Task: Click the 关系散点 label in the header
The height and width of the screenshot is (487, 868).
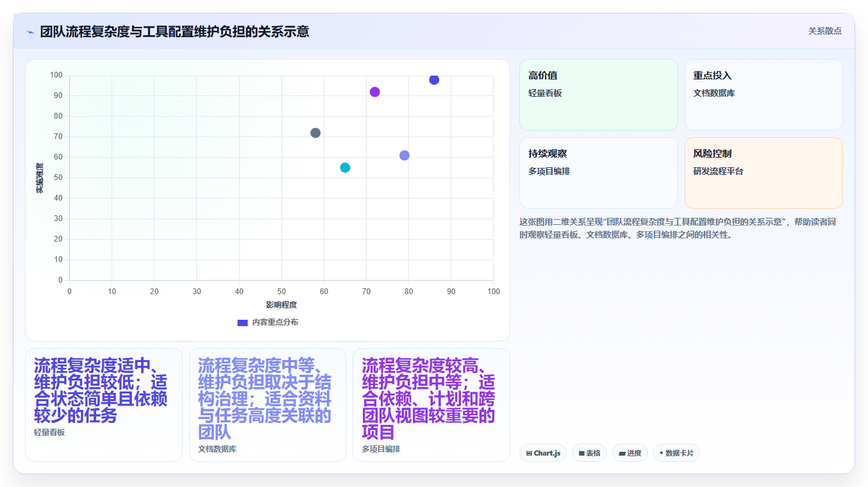Action: [824, 31]
